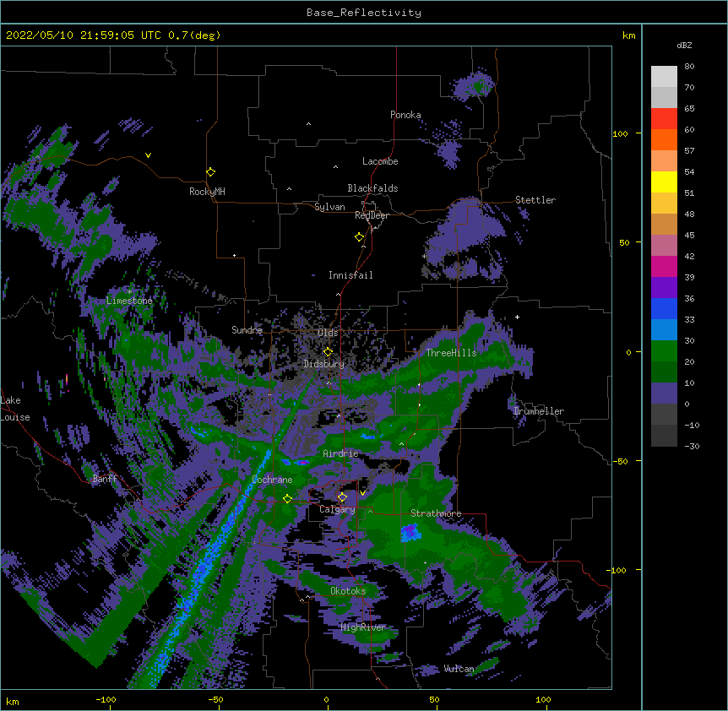Image resolution: width=728 pixels, height=711 pixels.
Task: Click the Sundre city label
Action: 247,330
